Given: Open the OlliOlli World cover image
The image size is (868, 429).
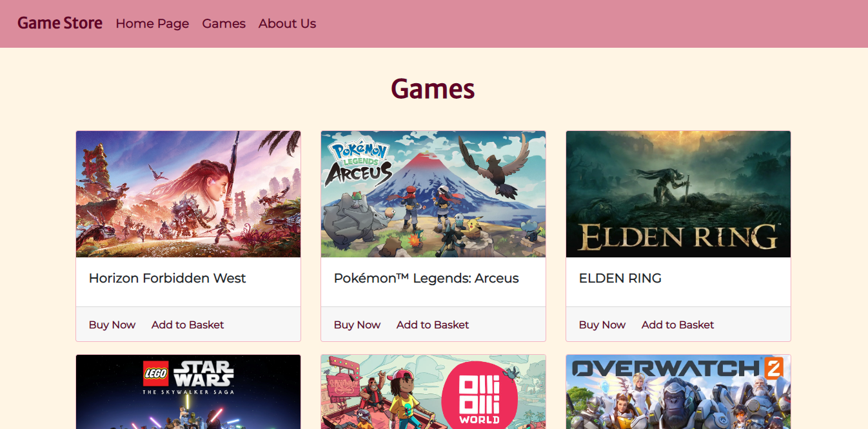Looking at the screenshot, I should pos(433,392).
